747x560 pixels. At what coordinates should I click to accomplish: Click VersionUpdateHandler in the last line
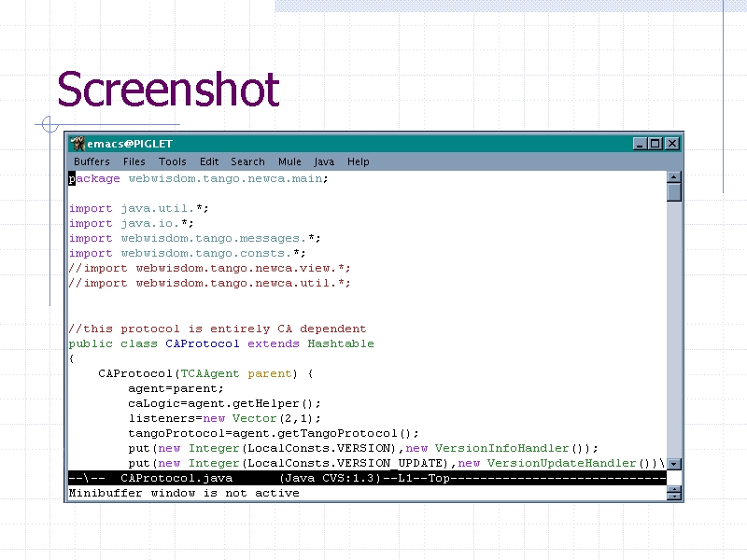[561, 463]
